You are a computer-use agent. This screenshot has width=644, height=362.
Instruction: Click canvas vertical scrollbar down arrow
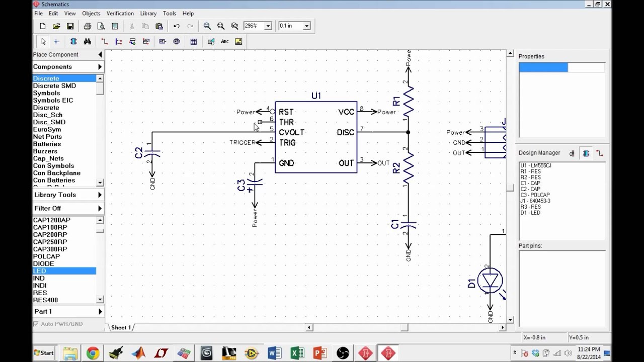click(510, 320)
